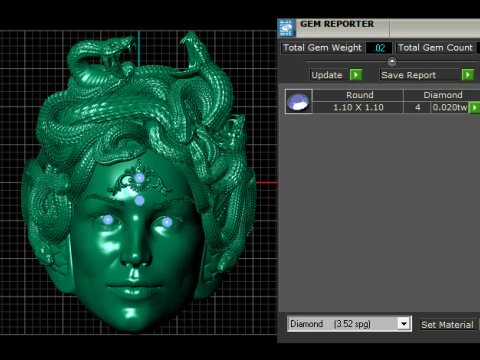The width and height of the screenshot is (480, 360).
Task: Select the gem between the eyebrows
Action: 139,200
